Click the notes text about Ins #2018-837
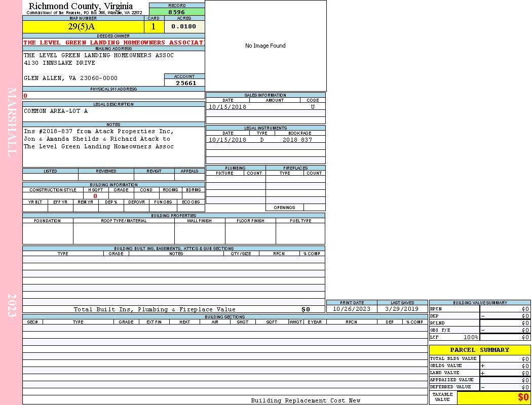This screenshot has height=405, width=532. (99, 139)
